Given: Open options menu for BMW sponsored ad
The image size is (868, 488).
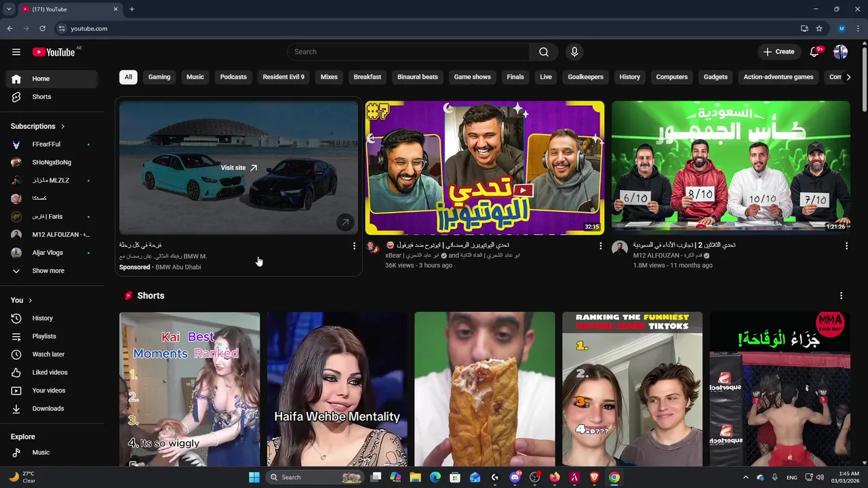Looking at the screenshot, I should 354,246.
